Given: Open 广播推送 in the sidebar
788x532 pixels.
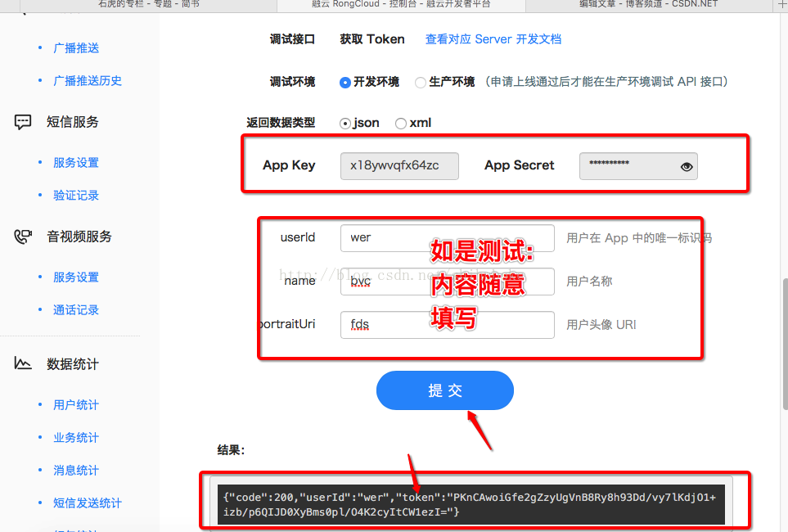Looking at the screenshot, I should [76, 48].
